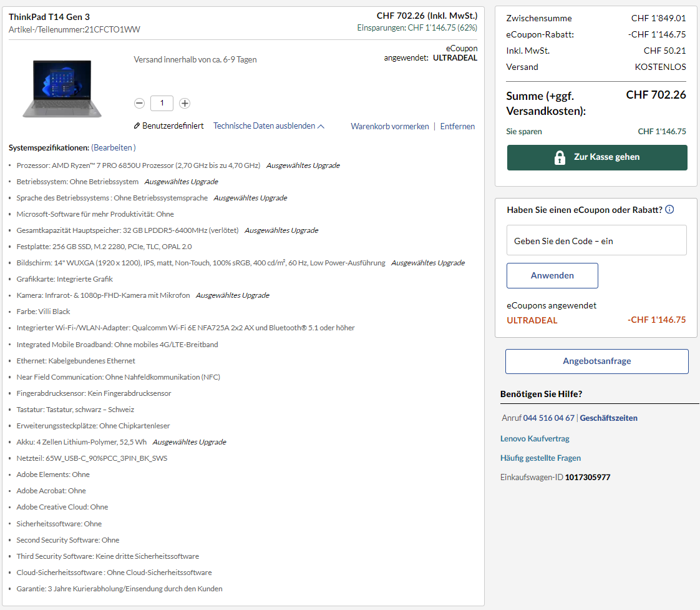Click the lock icon on checkout button

click(x=560, y=157)
